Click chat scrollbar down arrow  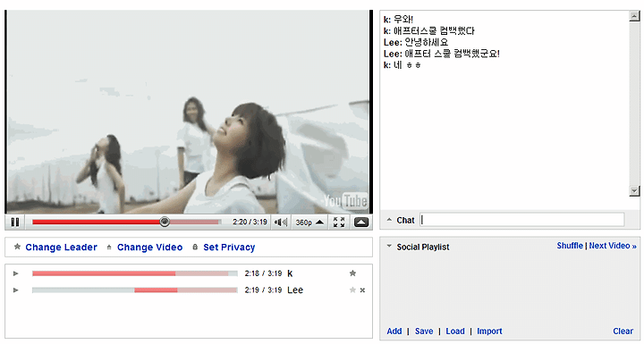coord(634,190)
